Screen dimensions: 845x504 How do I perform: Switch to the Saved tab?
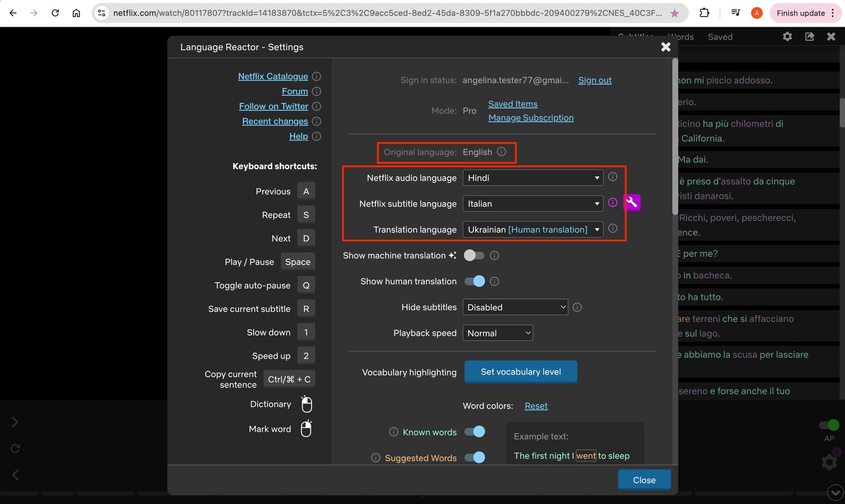click(720, 37)
